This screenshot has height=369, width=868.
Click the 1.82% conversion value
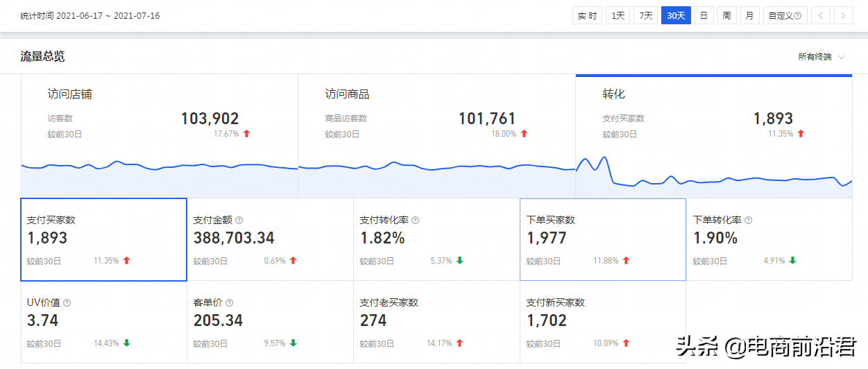[382, 238]
